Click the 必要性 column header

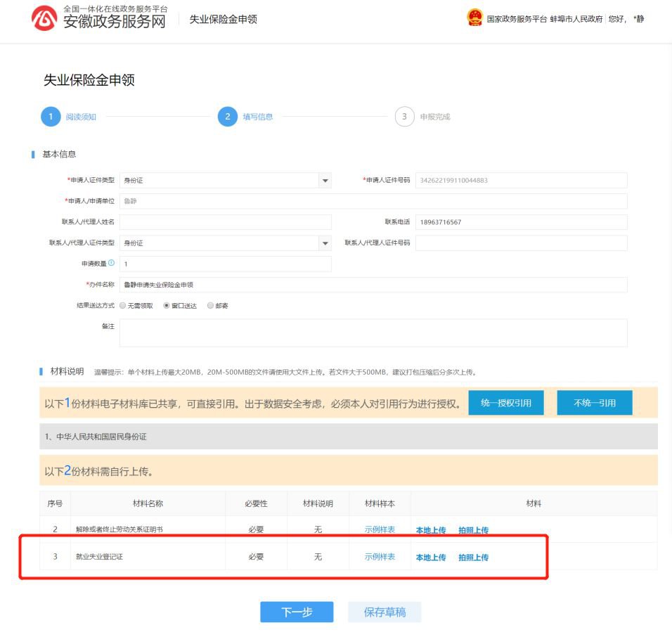click(256, 503)
